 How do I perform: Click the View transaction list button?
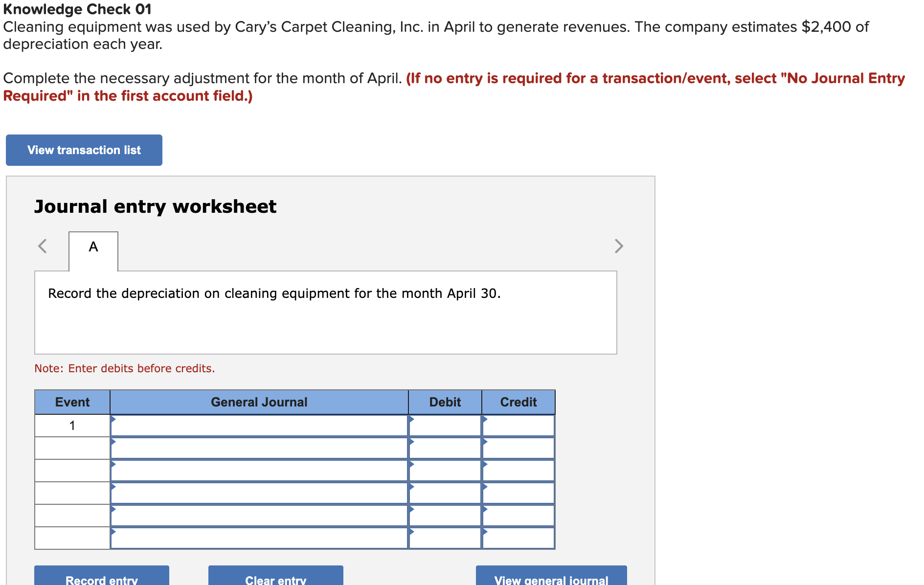click(84, 150)
